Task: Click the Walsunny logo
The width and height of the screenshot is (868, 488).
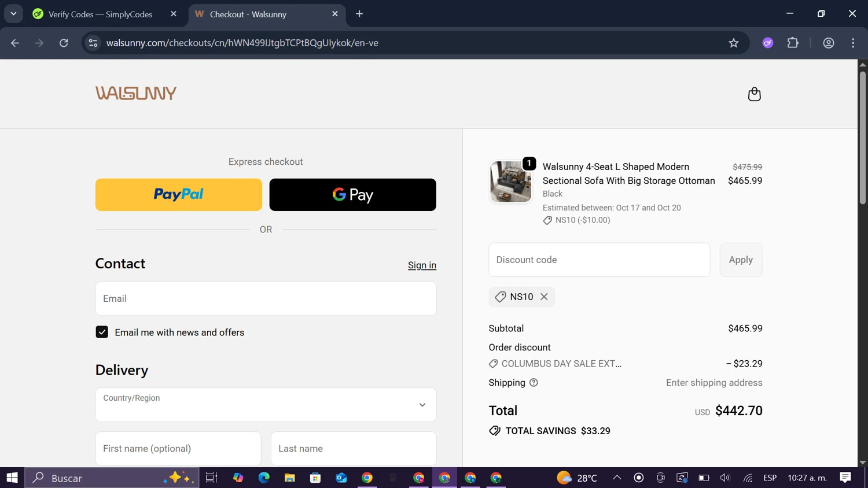Action: tap(136, 93)
